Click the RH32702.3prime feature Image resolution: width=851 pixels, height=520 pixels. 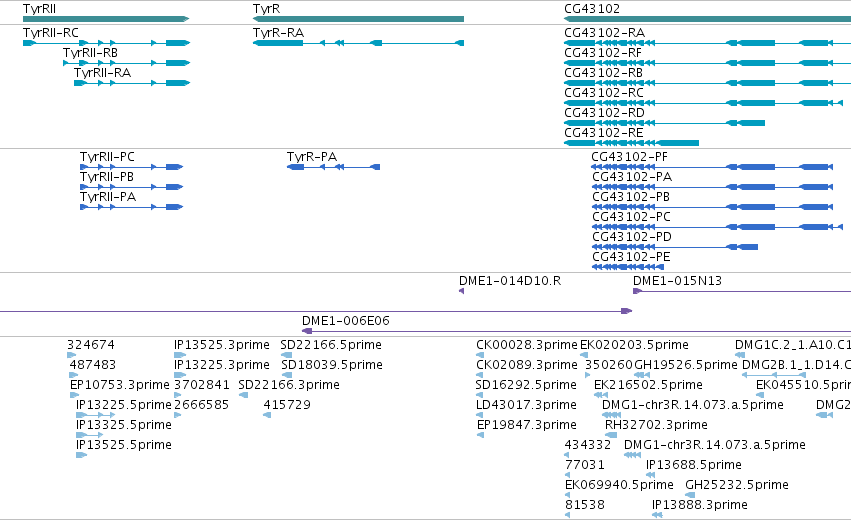611,435
